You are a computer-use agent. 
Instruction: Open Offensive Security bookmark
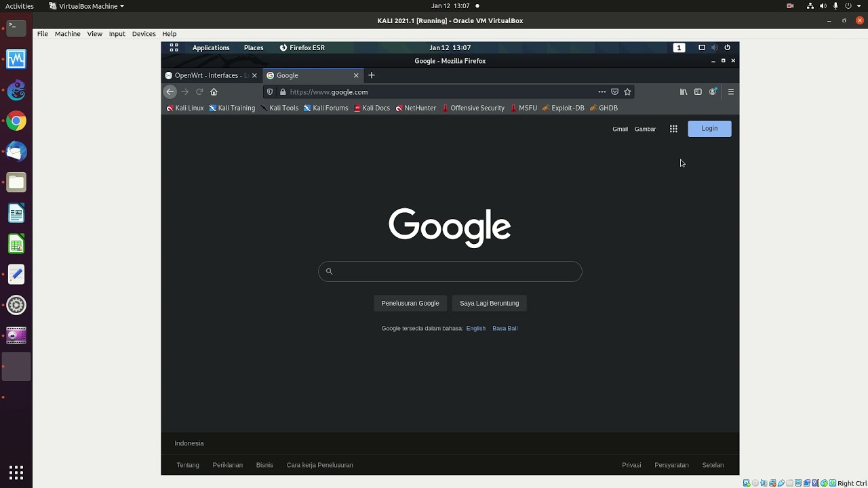coord(473,108)
